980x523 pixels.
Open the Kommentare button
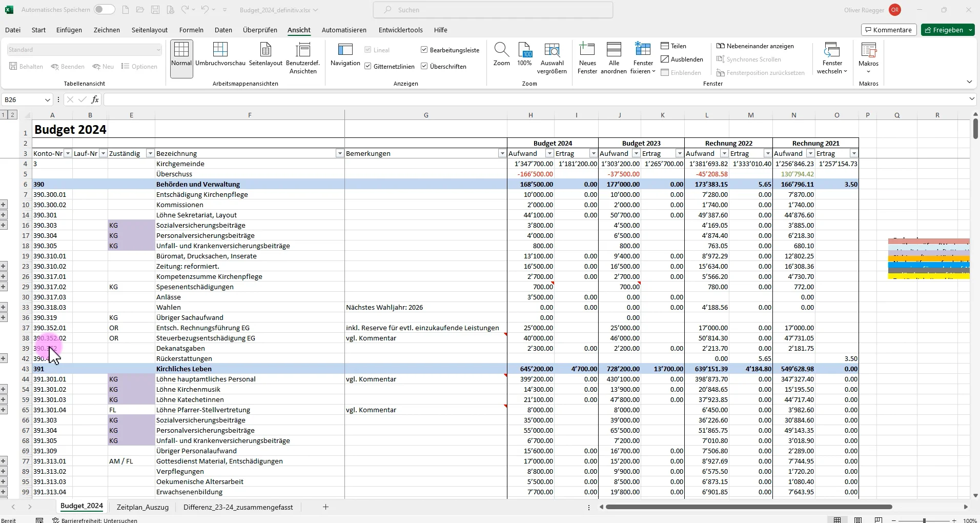889,30
